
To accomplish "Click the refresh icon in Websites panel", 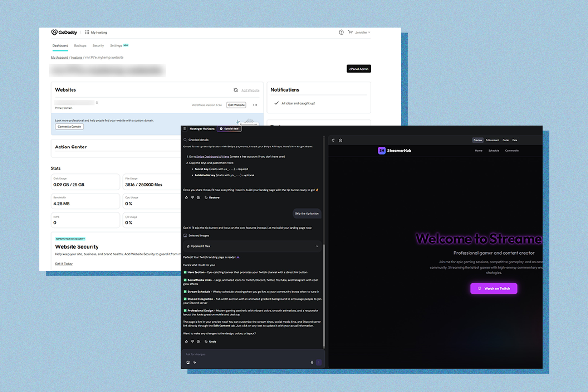I will [236, 90].
